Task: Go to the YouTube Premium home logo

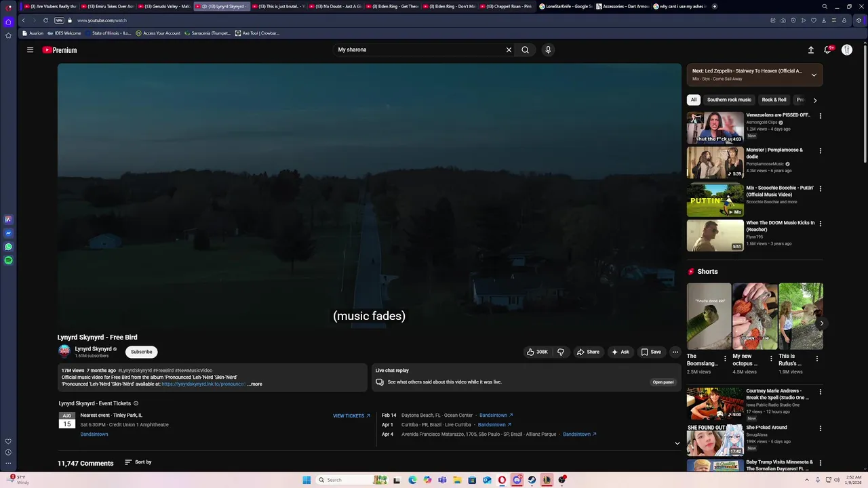Action: pos(60,50)
